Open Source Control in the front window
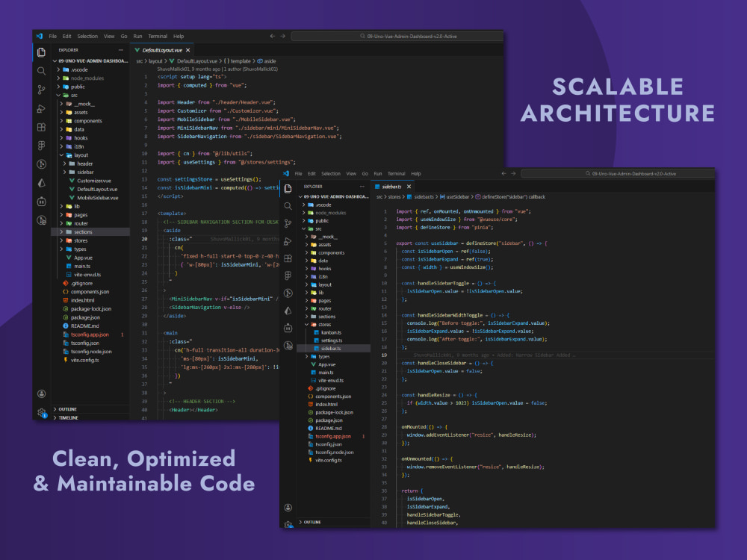 [x=288, y=223]
